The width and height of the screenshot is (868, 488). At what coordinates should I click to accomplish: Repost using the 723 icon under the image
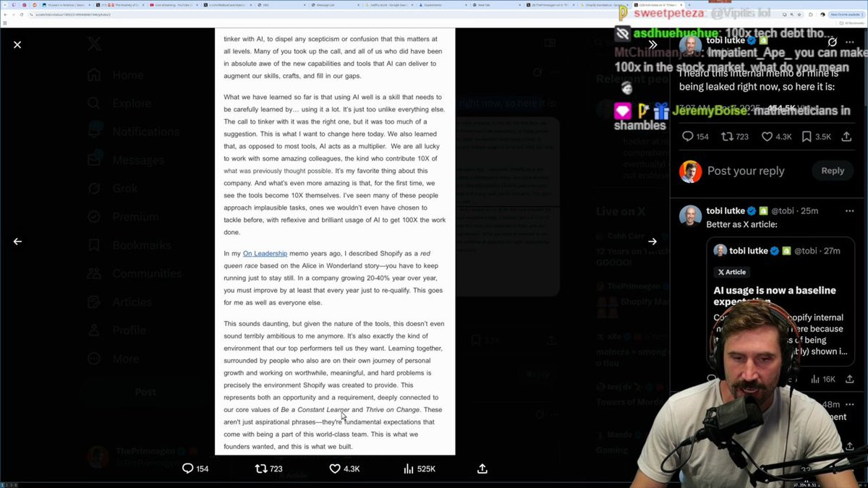tap(269, 468)
